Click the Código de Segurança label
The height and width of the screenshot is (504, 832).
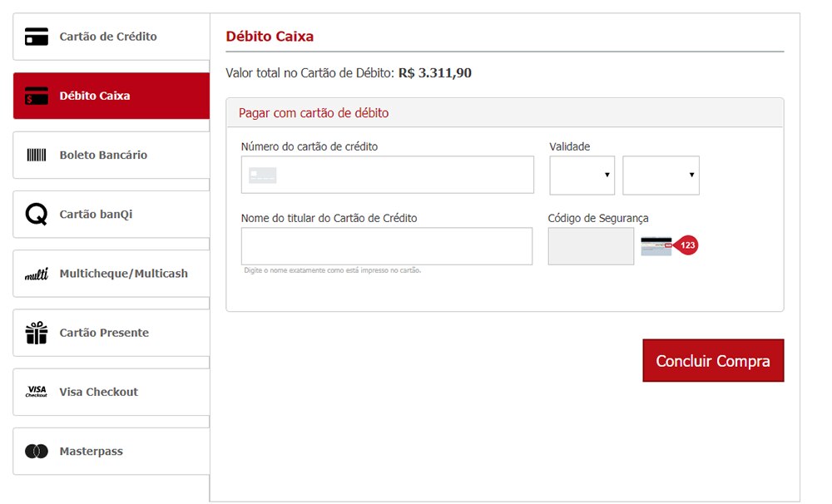598,219
